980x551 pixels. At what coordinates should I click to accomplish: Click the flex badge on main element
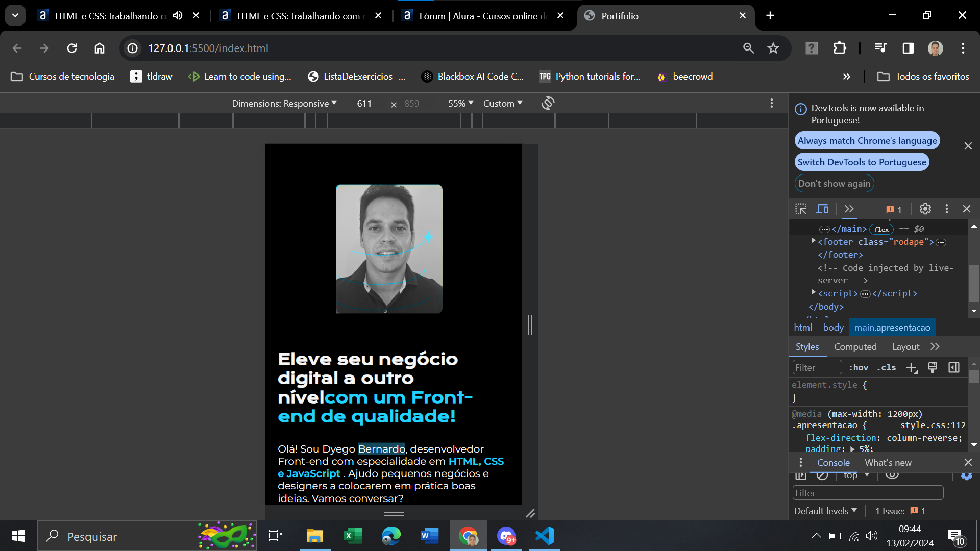881,230
